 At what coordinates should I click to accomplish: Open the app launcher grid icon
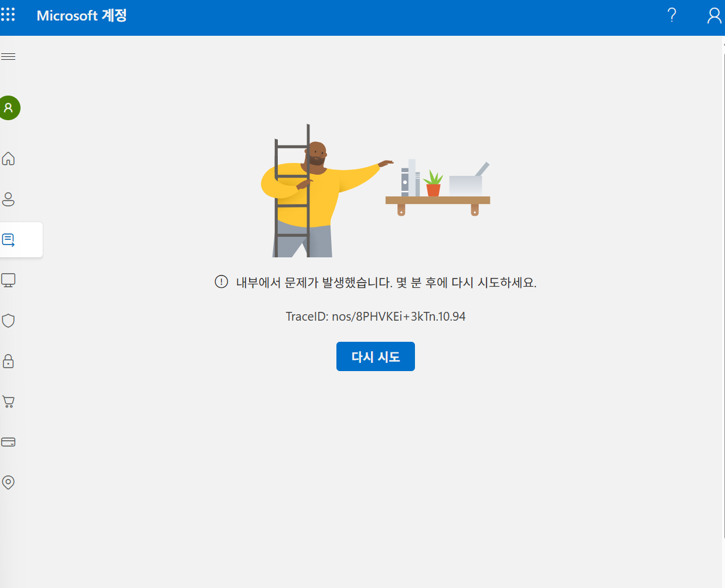click(8, 15)
